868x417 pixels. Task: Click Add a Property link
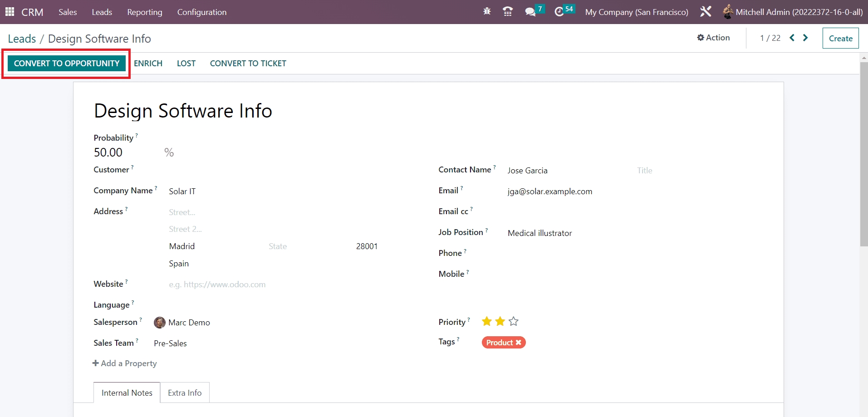click(125, 363)
